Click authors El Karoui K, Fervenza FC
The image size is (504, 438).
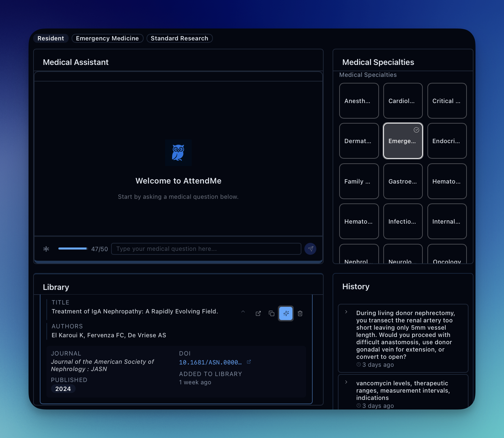109,335
